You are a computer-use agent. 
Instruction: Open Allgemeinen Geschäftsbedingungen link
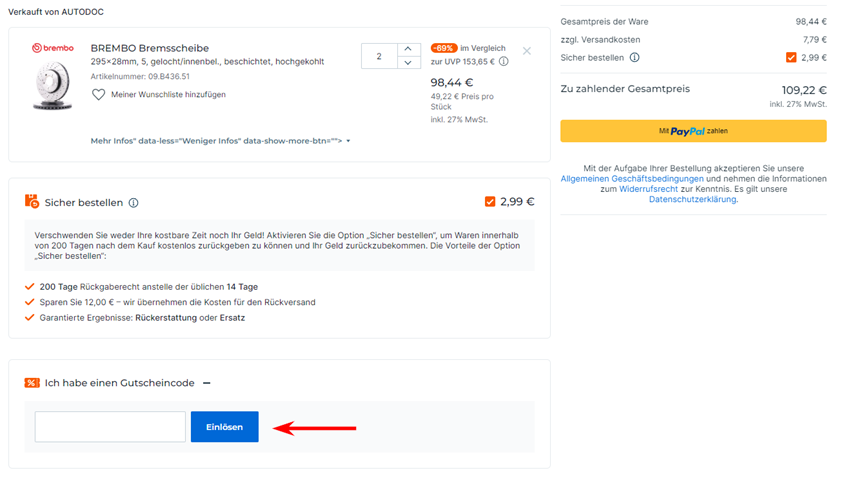coord(632,178)
